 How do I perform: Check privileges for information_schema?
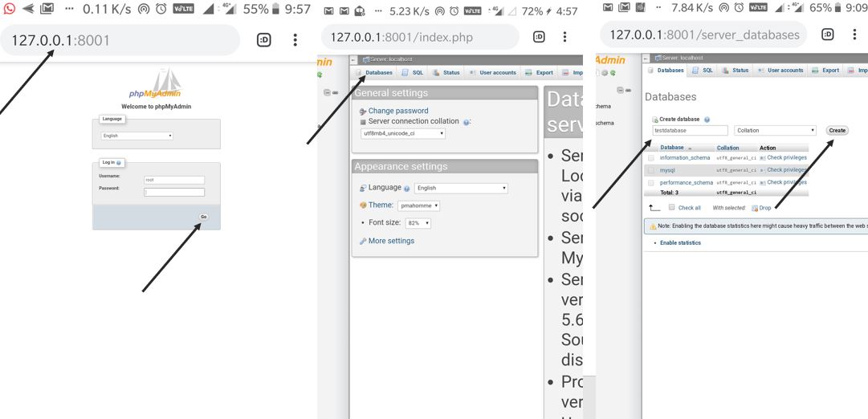[783, 158]
